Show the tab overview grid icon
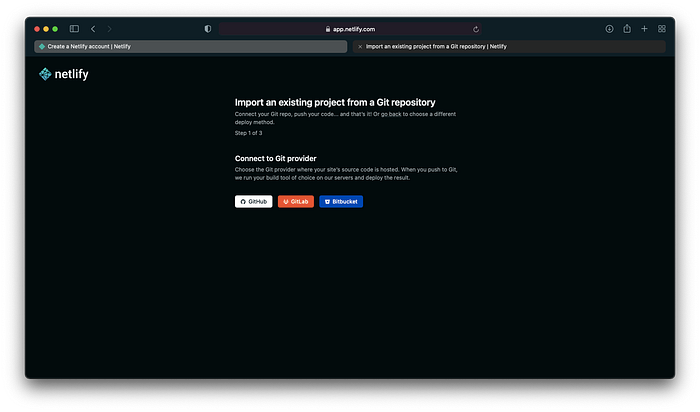This screenshot has height=412, width=700. tap(662, 29)
